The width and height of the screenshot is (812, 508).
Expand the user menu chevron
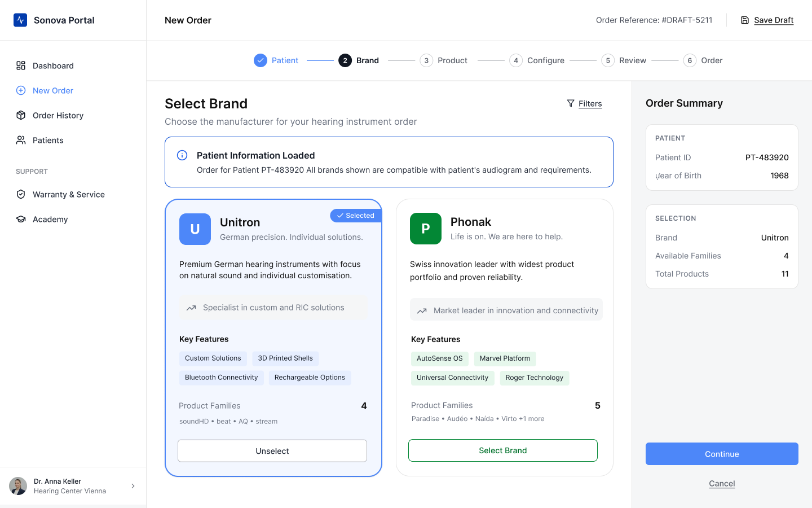coord(133,486)
